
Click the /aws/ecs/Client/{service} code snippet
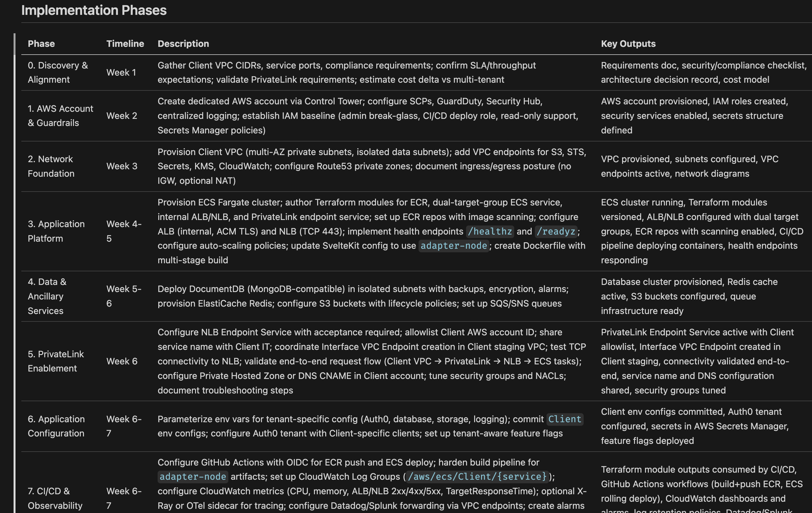click(477, 476)
